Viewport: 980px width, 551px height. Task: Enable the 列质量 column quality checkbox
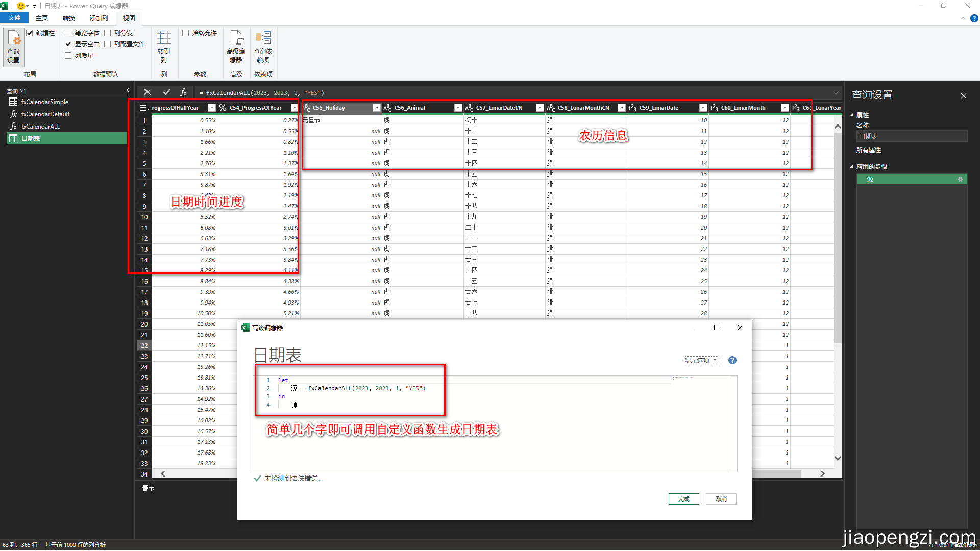pos(68,56)
